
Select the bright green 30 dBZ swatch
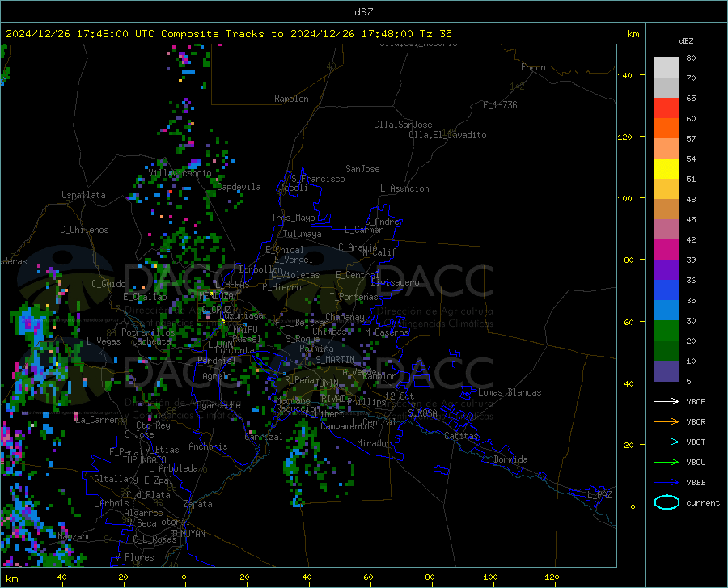(x=667, y=331)
